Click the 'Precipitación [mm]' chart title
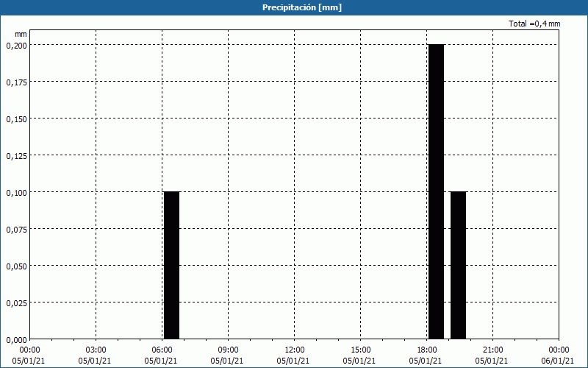The height and width of the screenshot is (368, 588). 302,7
